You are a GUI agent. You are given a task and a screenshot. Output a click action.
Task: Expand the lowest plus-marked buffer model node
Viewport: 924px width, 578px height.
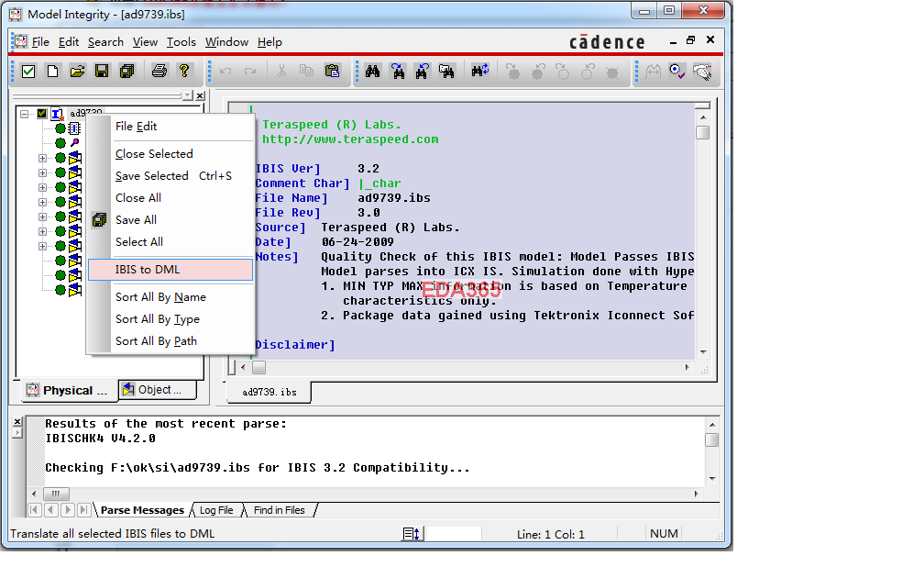pos(42,246)
